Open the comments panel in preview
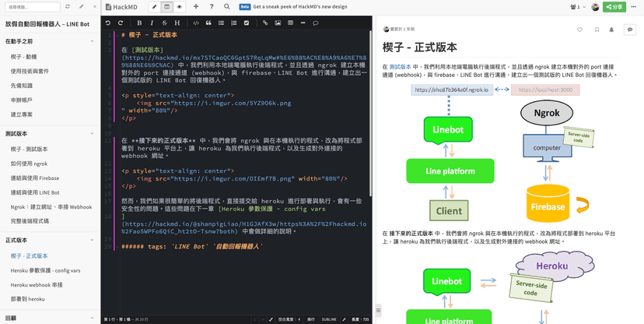Image resolution: width=644 pixels, height=324 pixels. tap(630, 30)
